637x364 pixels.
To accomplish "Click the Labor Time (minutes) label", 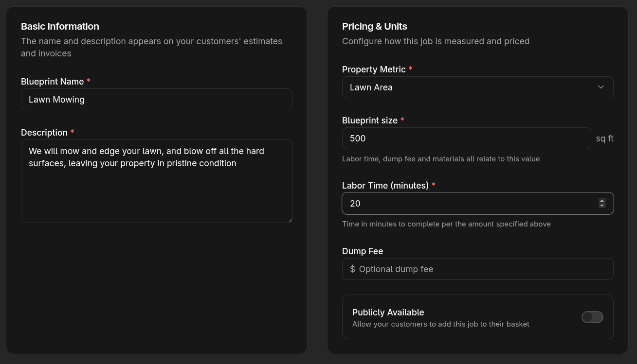I will 385,186.
